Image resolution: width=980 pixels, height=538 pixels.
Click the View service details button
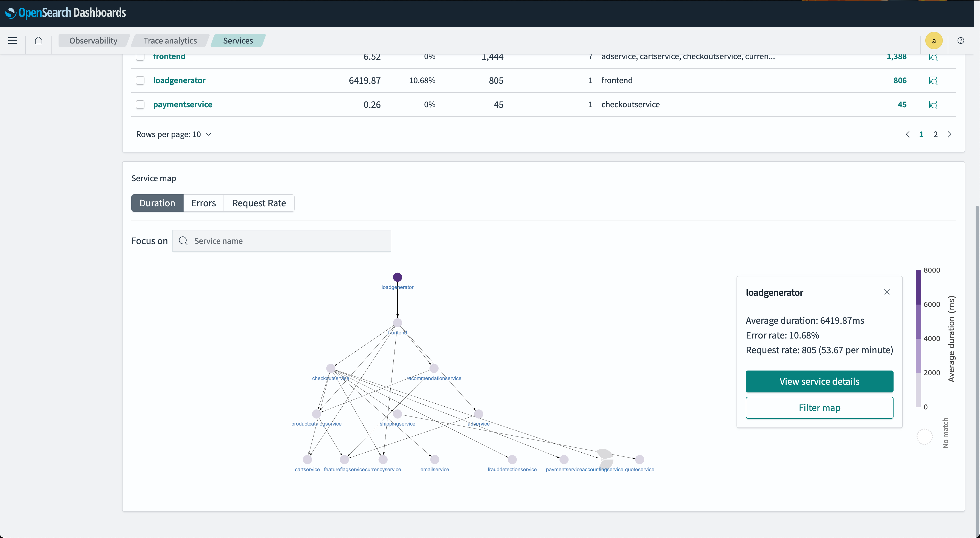coord(819,381)
